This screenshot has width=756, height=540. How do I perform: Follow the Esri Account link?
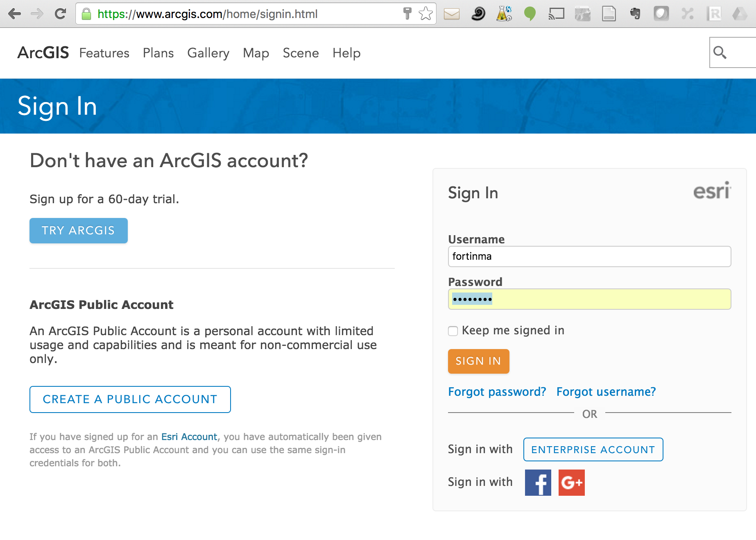(x=189, y=437)
